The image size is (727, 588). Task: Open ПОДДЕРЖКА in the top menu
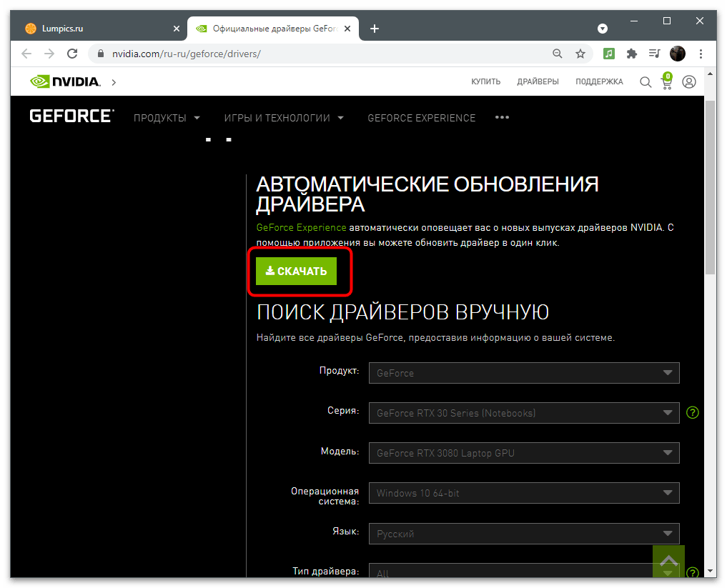coord(599,81)
